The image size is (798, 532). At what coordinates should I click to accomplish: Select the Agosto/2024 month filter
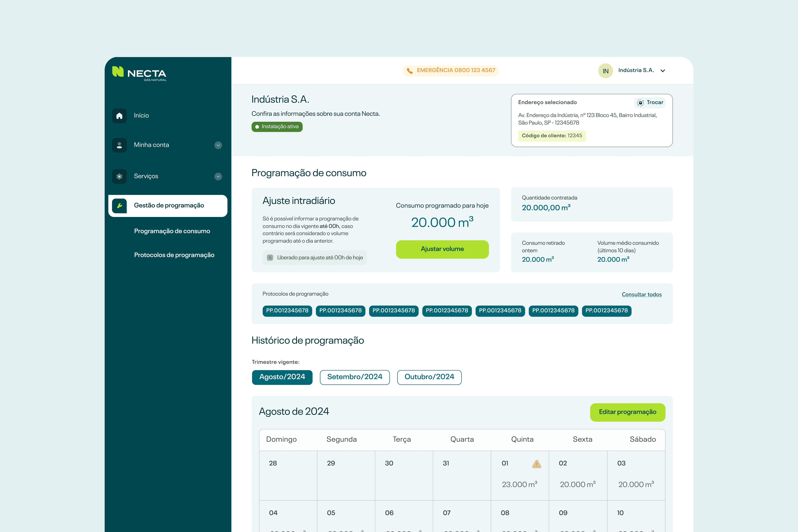point(282,377)
